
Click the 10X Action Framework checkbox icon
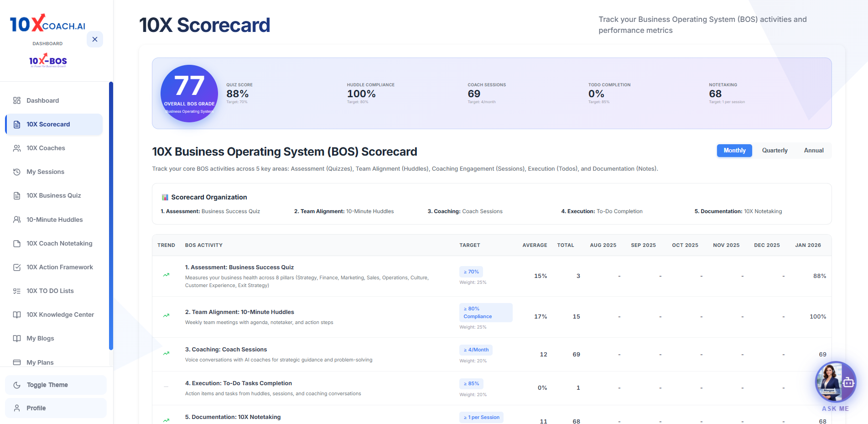coord(17,267)
